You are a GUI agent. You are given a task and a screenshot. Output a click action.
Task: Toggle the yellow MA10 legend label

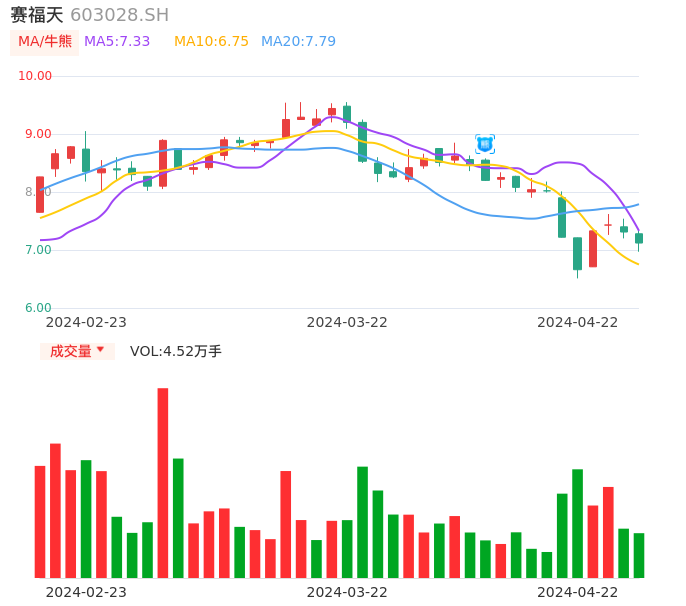[211, 42]
